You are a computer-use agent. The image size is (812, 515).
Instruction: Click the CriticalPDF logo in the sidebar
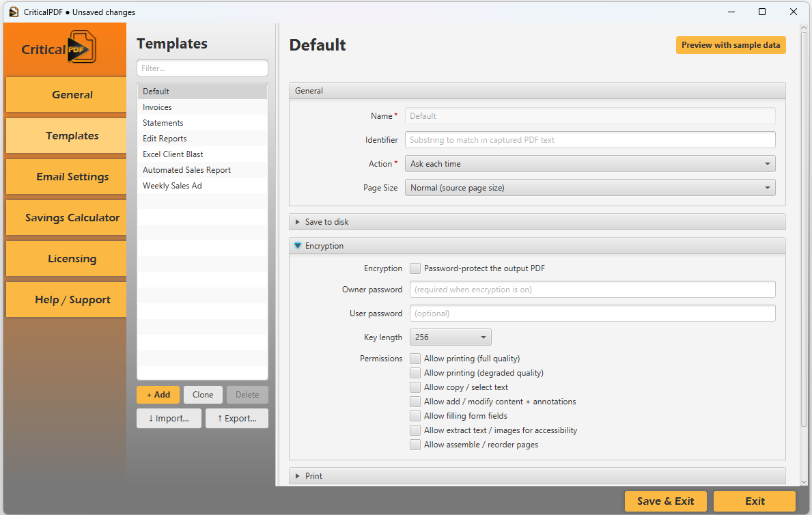click(x=59, y=48)
